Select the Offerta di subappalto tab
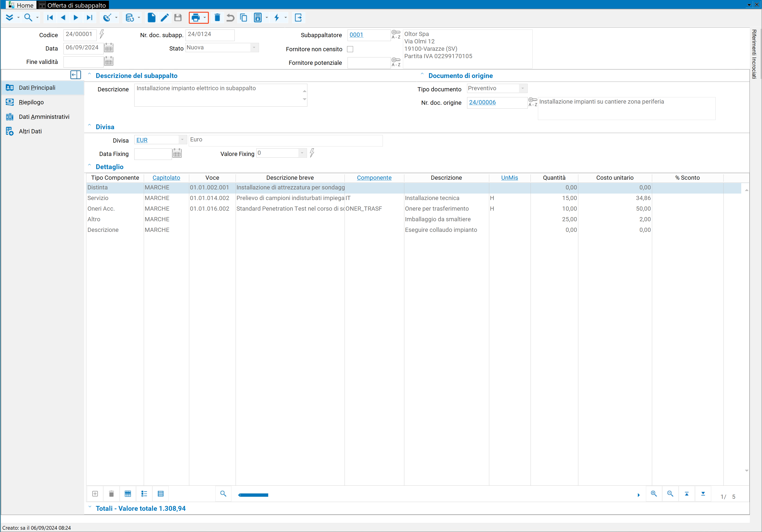 73,5
